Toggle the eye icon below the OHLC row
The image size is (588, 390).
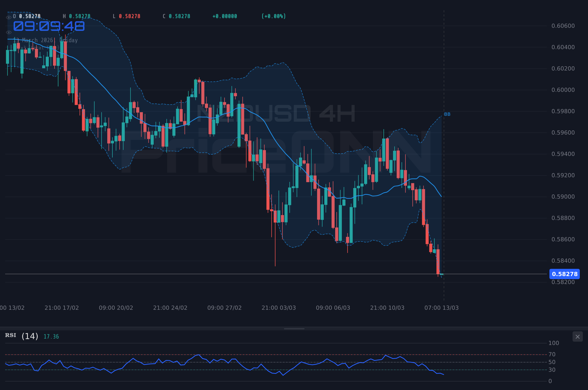8,32
